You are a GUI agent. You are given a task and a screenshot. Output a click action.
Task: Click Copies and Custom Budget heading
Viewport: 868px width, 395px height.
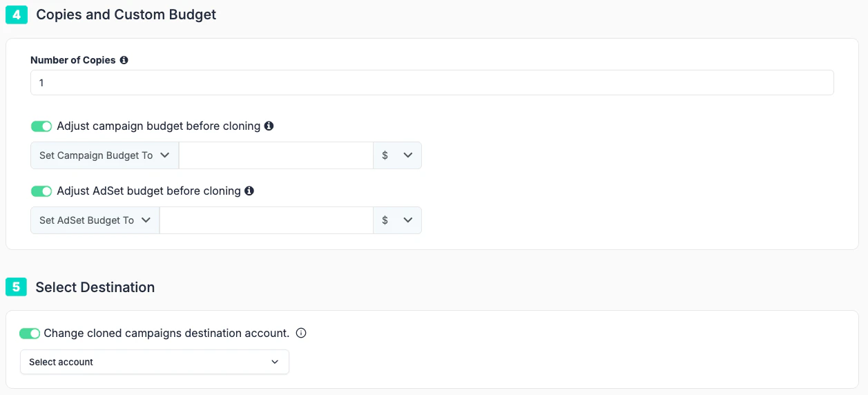(x=126, y=15)
